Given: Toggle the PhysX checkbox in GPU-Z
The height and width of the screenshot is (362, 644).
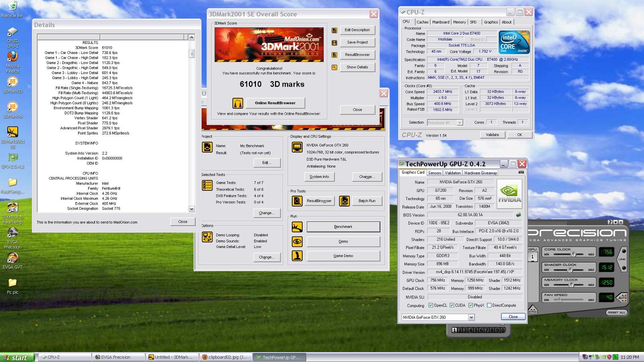Looking at the screenshot, I should click(x=471, y=306).
